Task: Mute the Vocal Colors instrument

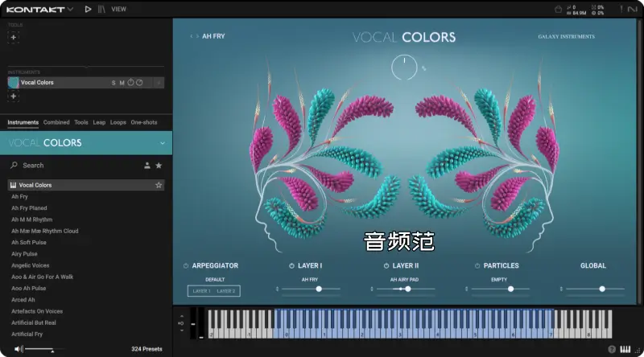Action: click(x=122, y=82)
